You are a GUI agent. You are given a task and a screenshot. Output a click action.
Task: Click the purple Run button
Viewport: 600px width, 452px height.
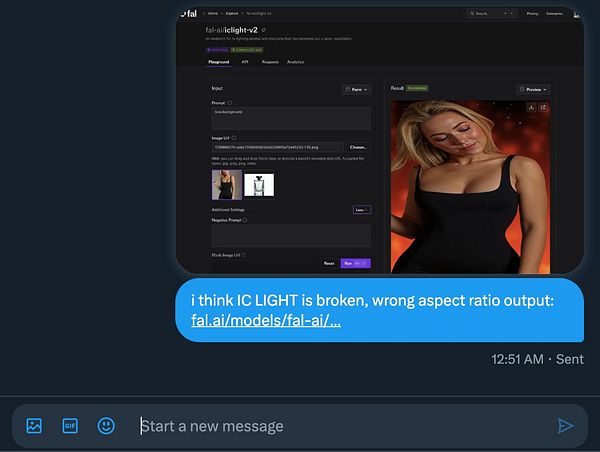click(355, 263)
